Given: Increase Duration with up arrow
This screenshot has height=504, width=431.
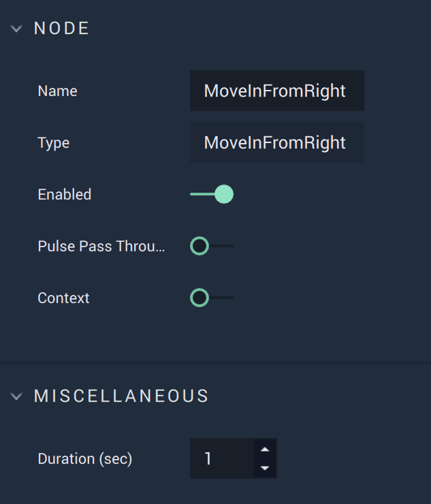Looking at the screenshot, I should coord(265,450).
